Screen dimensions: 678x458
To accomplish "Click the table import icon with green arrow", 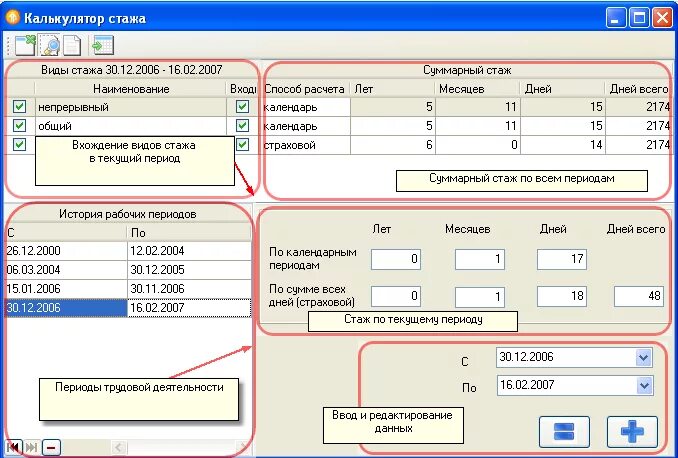I will tap(103, 45).
